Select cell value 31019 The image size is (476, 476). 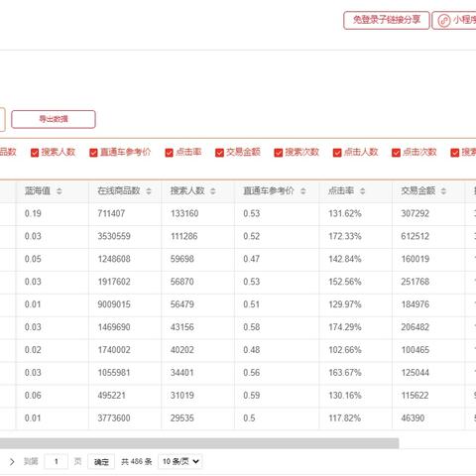click(x=182, y=396)
